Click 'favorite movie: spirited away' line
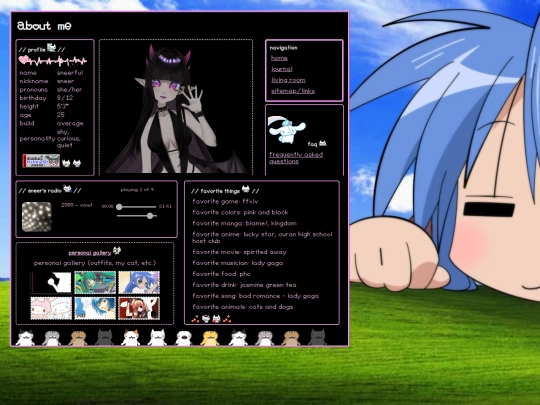Viewport: 540px width, 405px height. tap(239, 252)
